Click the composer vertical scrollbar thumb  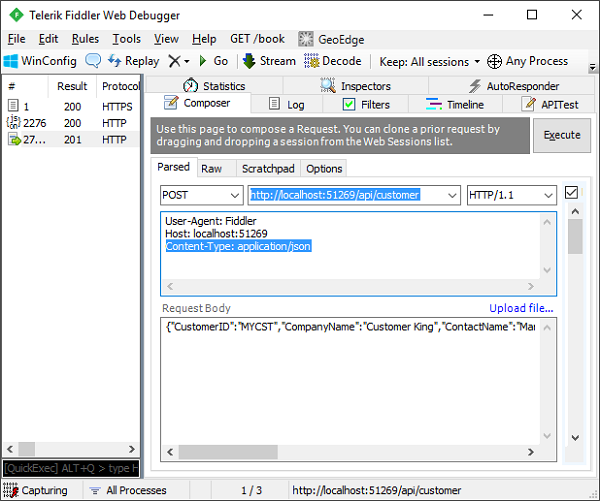point(575,236)
